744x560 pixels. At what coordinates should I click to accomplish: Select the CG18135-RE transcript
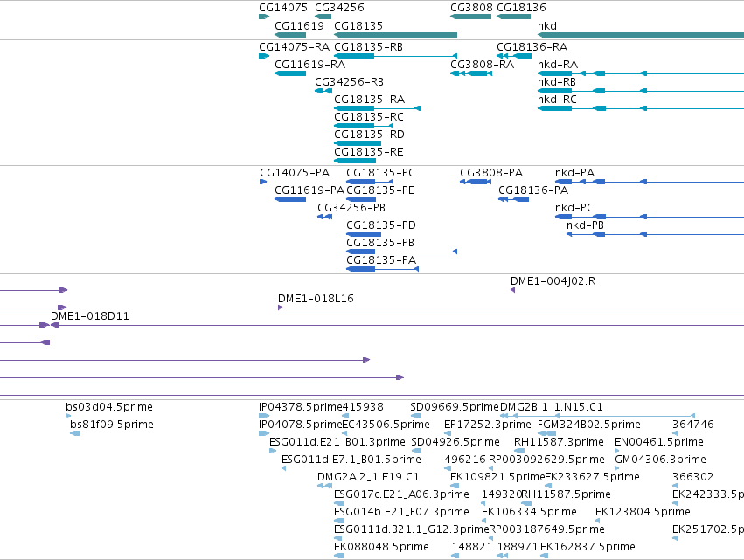click(356, 161)
